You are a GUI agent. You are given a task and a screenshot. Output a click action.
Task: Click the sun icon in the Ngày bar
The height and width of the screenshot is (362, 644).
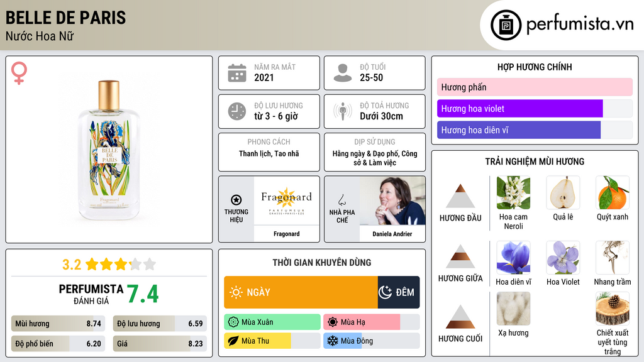[x=236, y=292]
